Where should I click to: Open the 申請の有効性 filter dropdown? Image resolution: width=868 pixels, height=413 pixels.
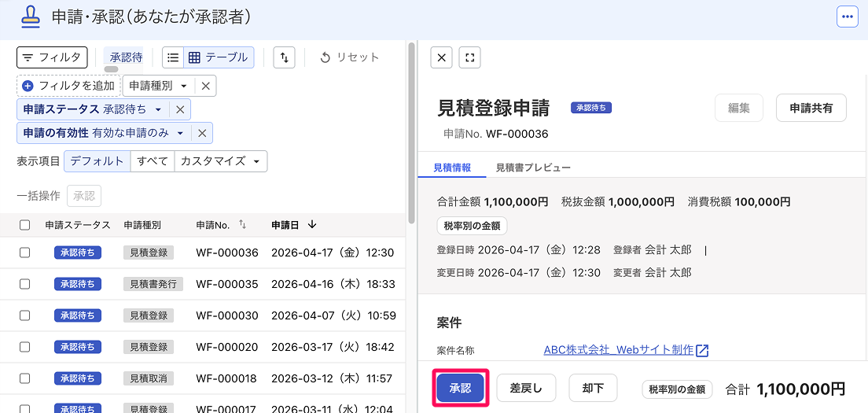104,133
